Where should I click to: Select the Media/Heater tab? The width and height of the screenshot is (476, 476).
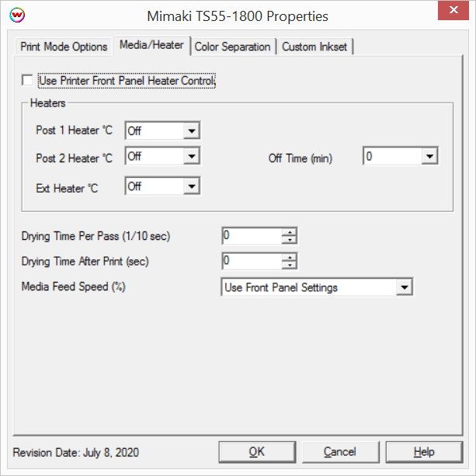(x=151, y=45)
